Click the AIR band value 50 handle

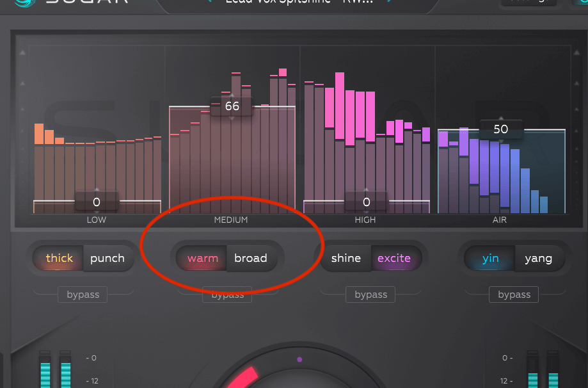click(x=501, y=129)
